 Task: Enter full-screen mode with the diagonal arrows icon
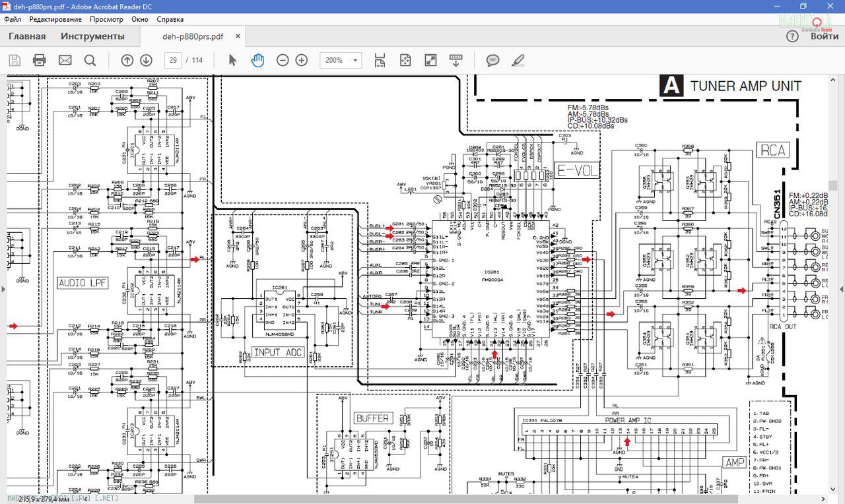pos(430,60)
